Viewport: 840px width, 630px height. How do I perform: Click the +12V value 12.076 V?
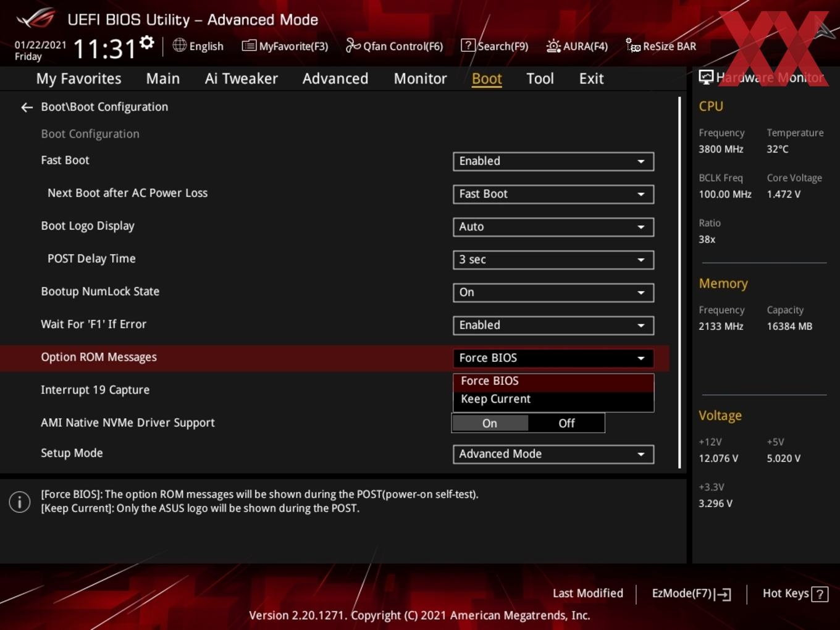pos(718,458)
